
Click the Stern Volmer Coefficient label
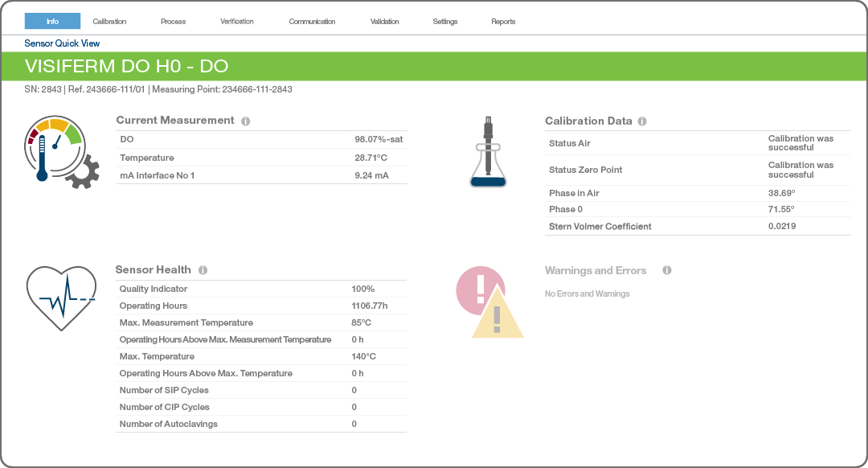click(600, 227)
